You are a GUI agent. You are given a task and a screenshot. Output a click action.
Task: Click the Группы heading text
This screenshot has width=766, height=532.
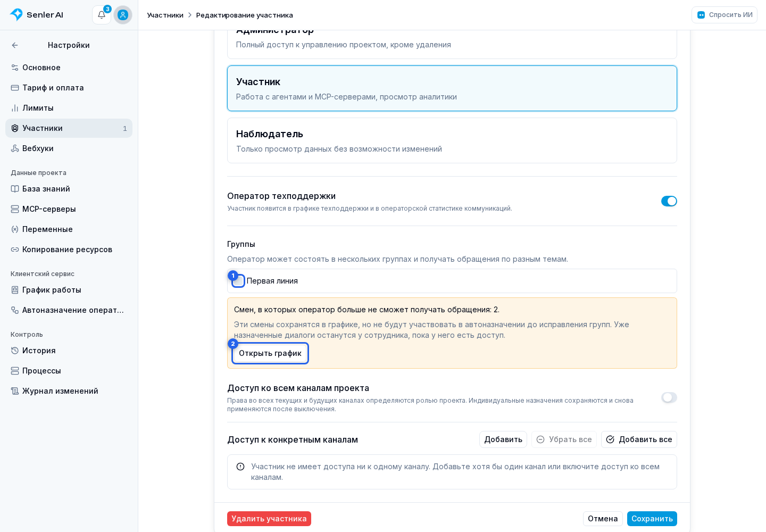(241, 244)
